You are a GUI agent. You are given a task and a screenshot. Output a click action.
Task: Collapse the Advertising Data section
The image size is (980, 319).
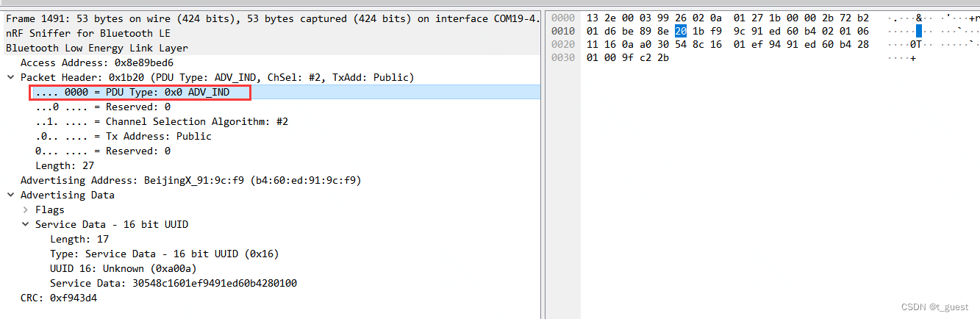11,195
